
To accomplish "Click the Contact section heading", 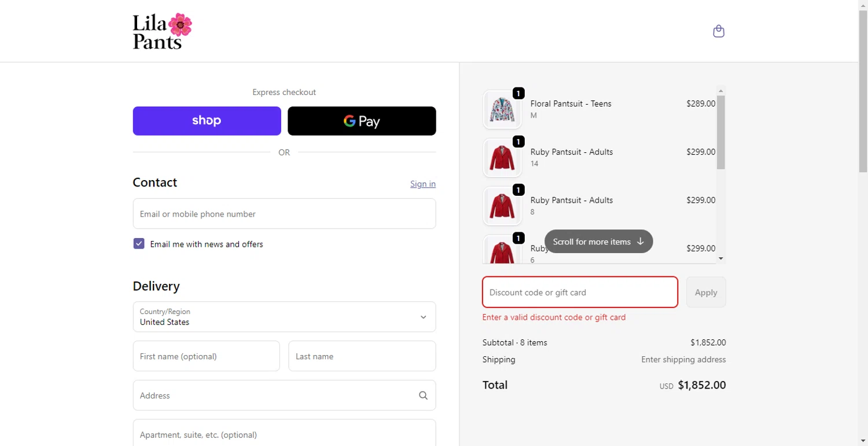I will (155, 182).
